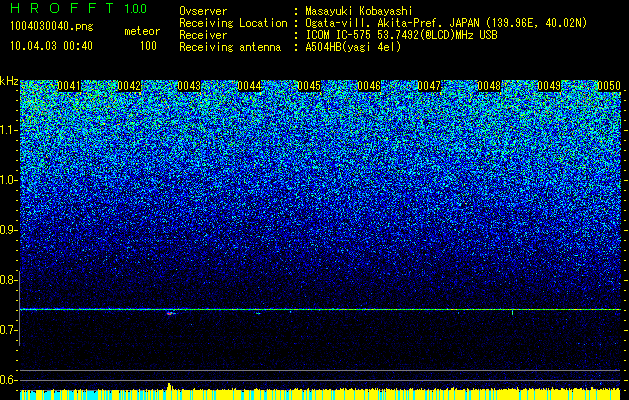
Task: Click the 0048 time marker
Action: tap(489, 86)
